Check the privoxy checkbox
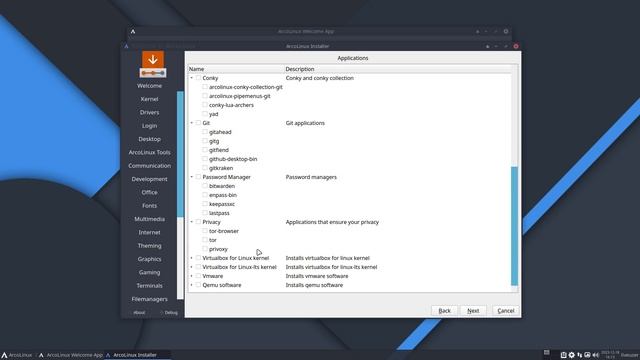 click(205, 249)
